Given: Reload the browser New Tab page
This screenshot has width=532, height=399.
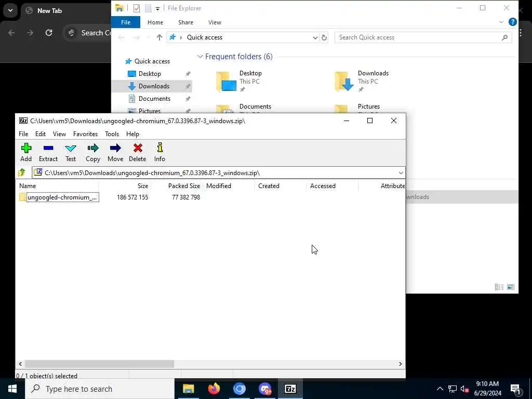Looking at the screenshot, I should coord(49,33).
